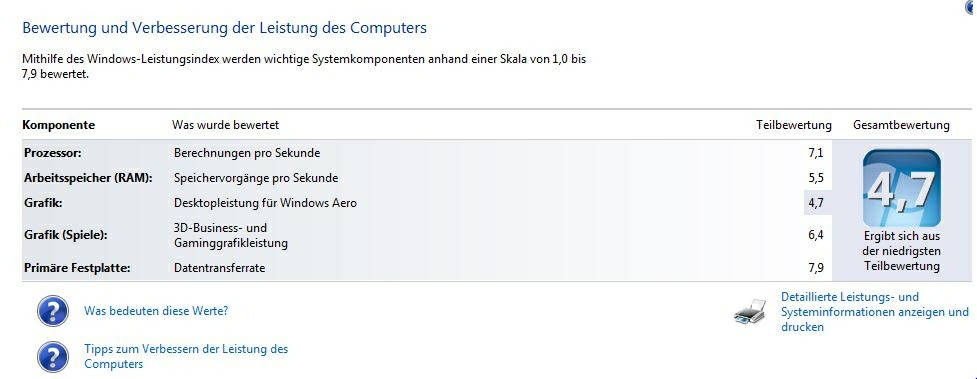
Task: Click the Gesamtbewertung column header
Action: click(x=901, y=125)
